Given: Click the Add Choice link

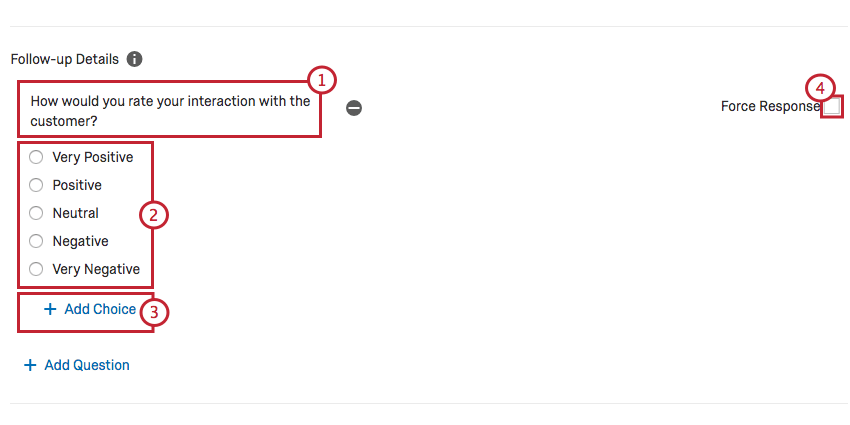Looking at the screenshot, I should tap(100, 310).
